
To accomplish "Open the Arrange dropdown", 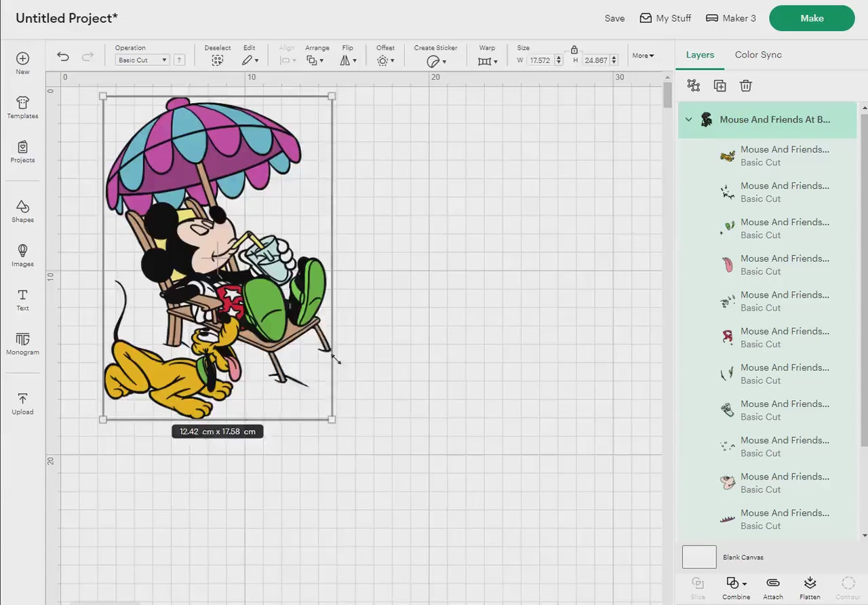I will point(315,60).
